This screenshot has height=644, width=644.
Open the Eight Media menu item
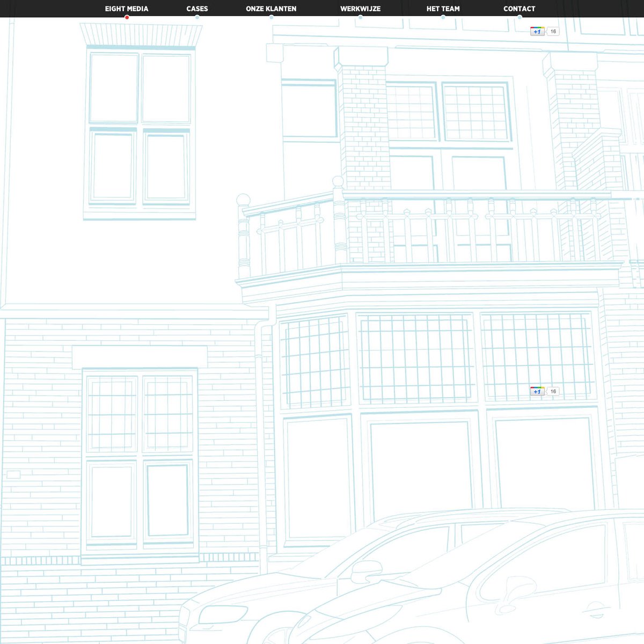(127, 9)
